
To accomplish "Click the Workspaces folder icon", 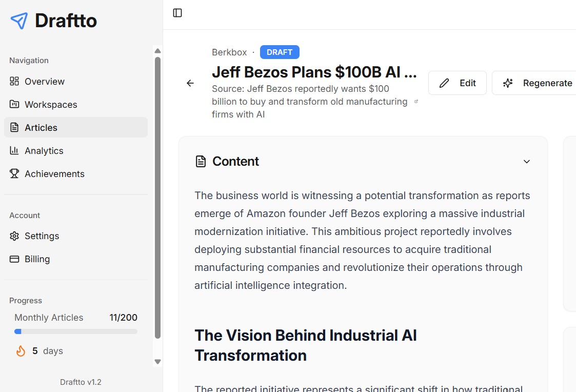I will (x=14, y=104).
